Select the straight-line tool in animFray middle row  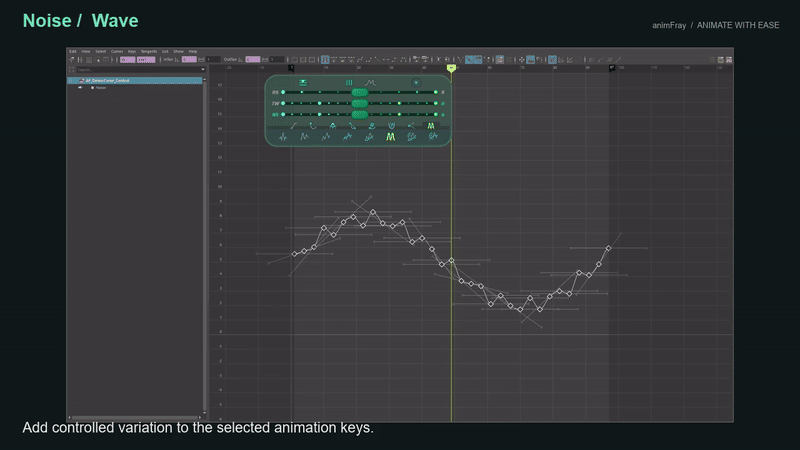pos(293,126)
